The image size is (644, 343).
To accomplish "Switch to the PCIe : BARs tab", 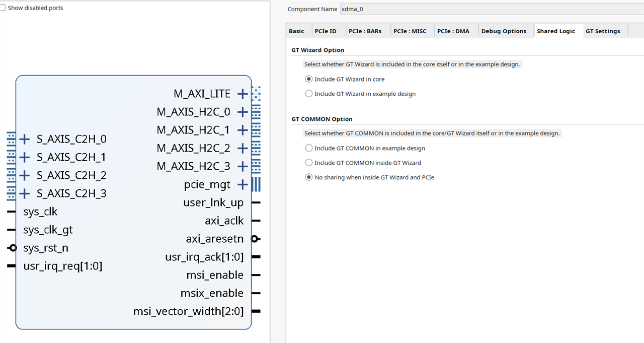I will (x=365, y=31).
